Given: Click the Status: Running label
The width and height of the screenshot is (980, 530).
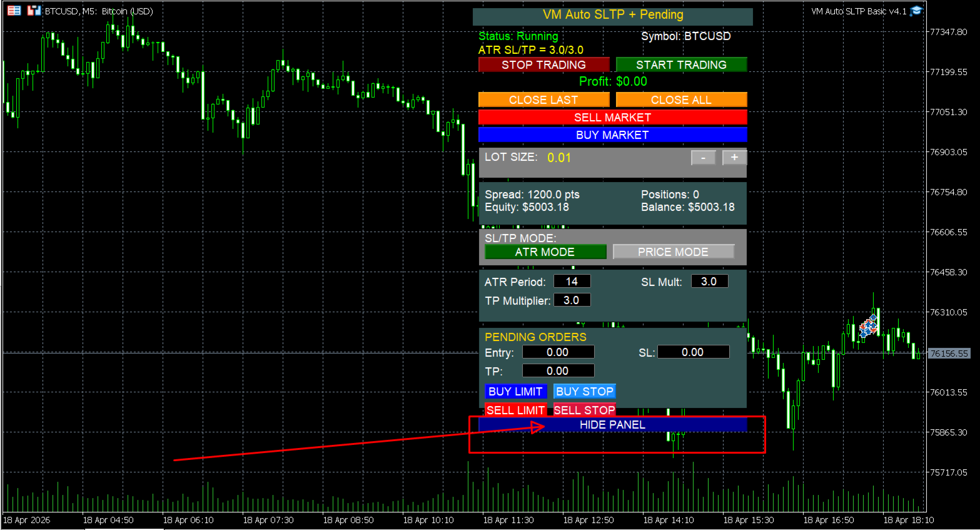Looking at the screenshot, I should [518, 36].
